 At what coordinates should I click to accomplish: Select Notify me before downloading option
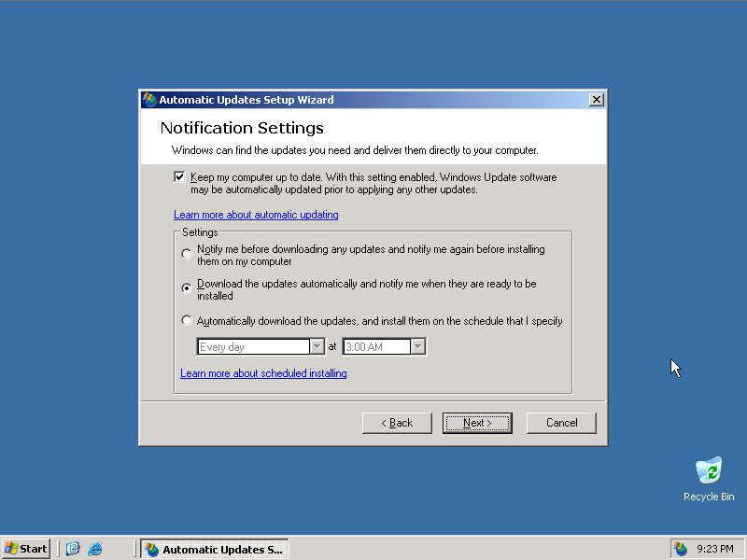pyautogui.click(x=187, y=254)
